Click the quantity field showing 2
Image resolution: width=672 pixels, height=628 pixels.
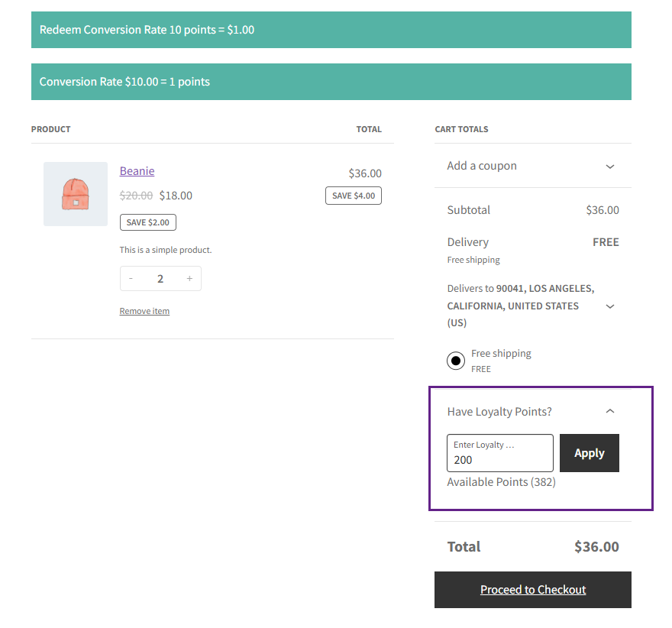point(160,279)
